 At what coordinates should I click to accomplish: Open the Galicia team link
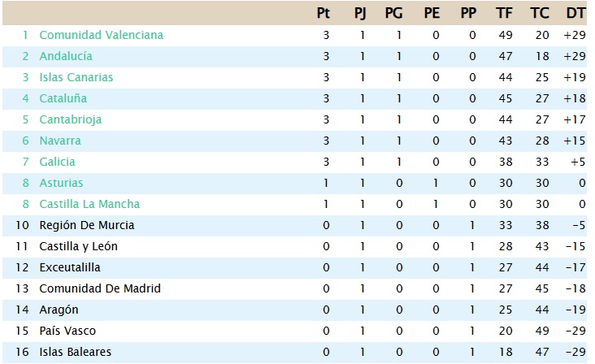58,162
